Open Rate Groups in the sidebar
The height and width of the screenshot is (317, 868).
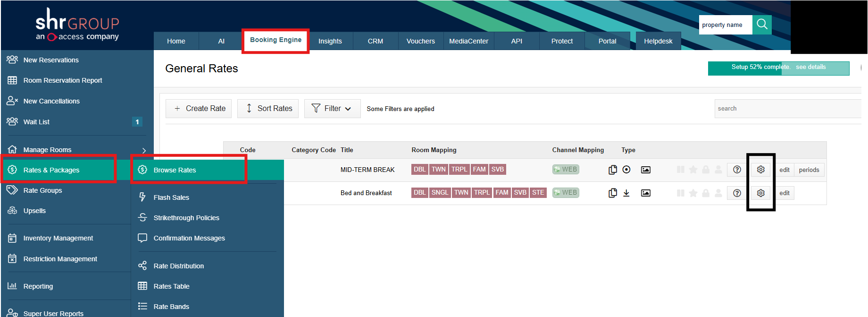point(42,190)
